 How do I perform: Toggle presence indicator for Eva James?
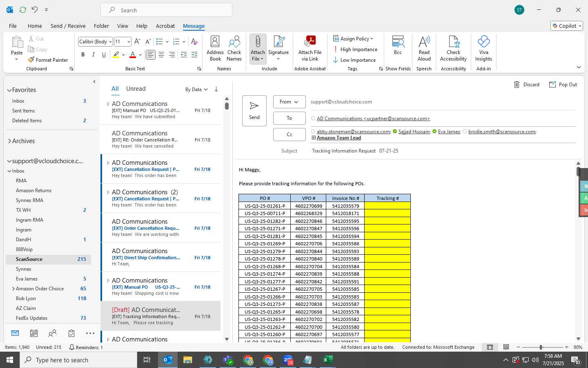pos(434,131)
